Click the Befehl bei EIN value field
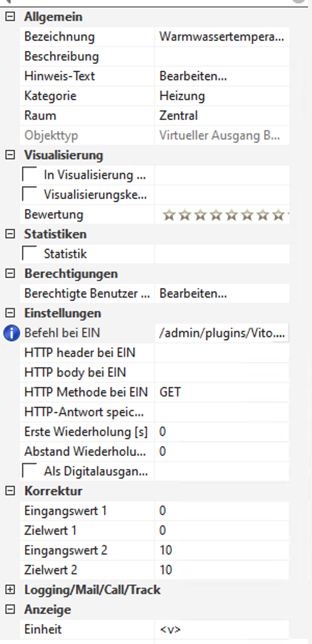This screenshot has width=312, height=644. [222, 333]
